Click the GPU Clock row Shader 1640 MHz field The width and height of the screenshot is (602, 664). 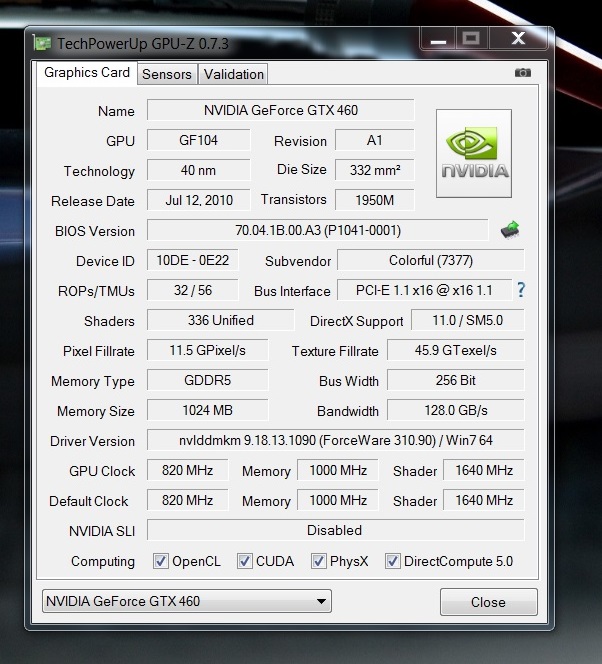pyautogui.click(x=484, y=471)
